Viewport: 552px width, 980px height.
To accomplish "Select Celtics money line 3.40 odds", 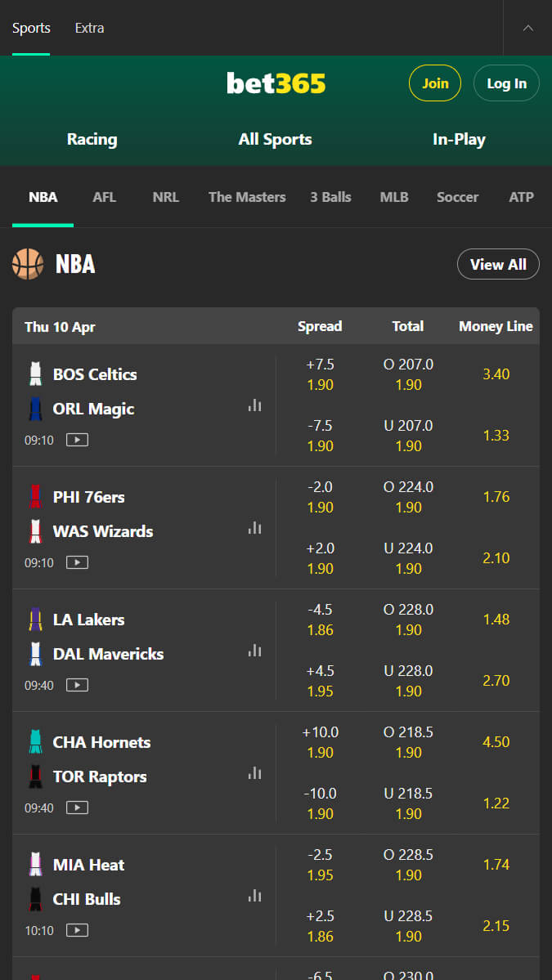I will tap(496, 374).
